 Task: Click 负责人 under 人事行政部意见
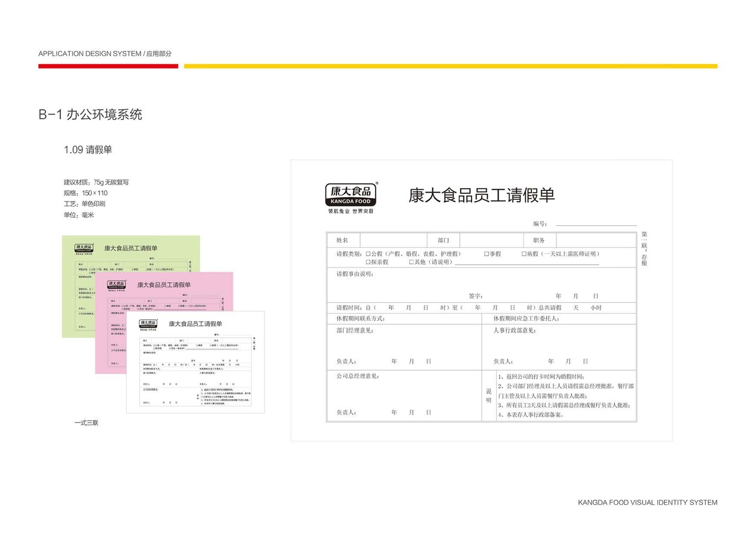503,361
